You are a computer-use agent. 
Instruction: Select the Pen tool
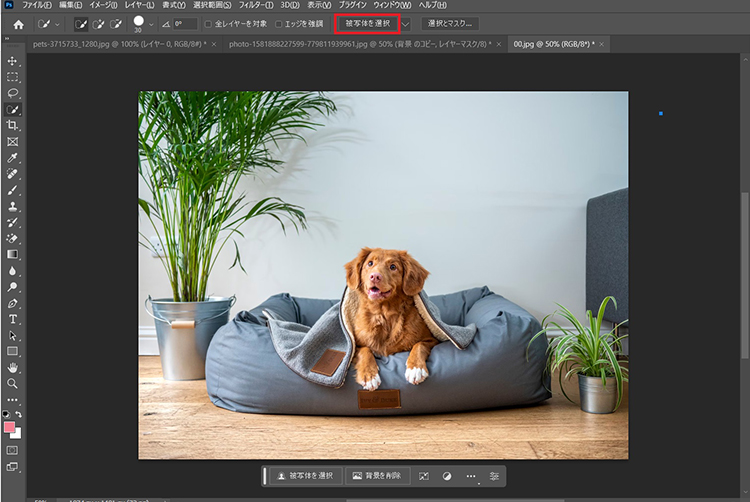pos(12,303)
